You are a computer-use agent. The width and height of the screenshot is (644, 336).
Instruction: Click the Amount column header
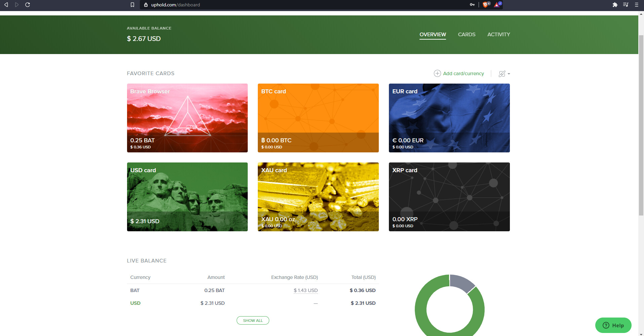pyautogui.click(x=216, y=277)
